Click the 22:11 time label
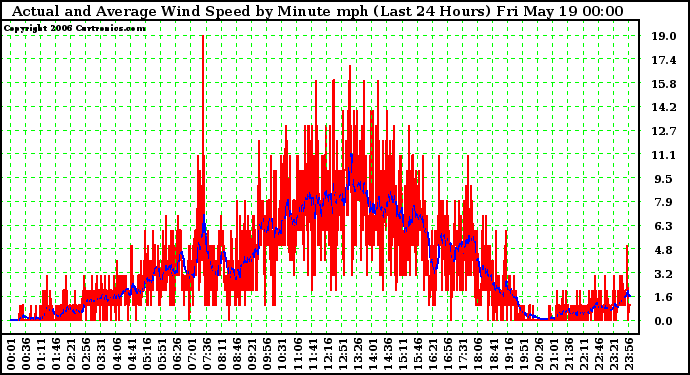690x375 pixels. click(584, 354)
